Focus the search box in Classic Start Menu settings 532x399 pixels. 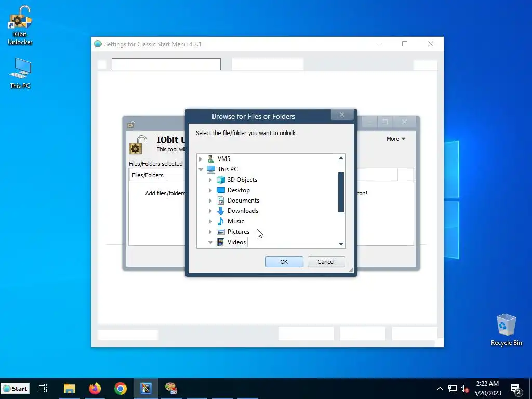[x=166, y=64]
